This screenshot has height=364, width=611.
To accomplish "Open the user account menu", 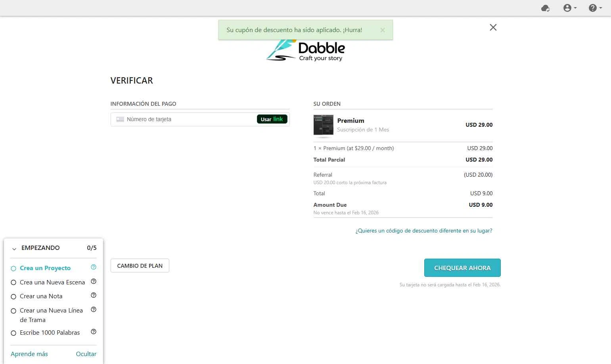I will 570,8.
